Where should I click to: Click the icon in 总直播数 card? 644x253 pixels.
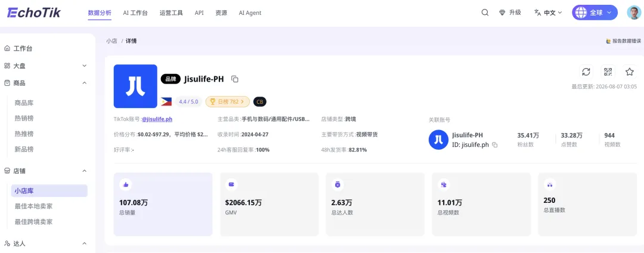click(x=550, y=185)
